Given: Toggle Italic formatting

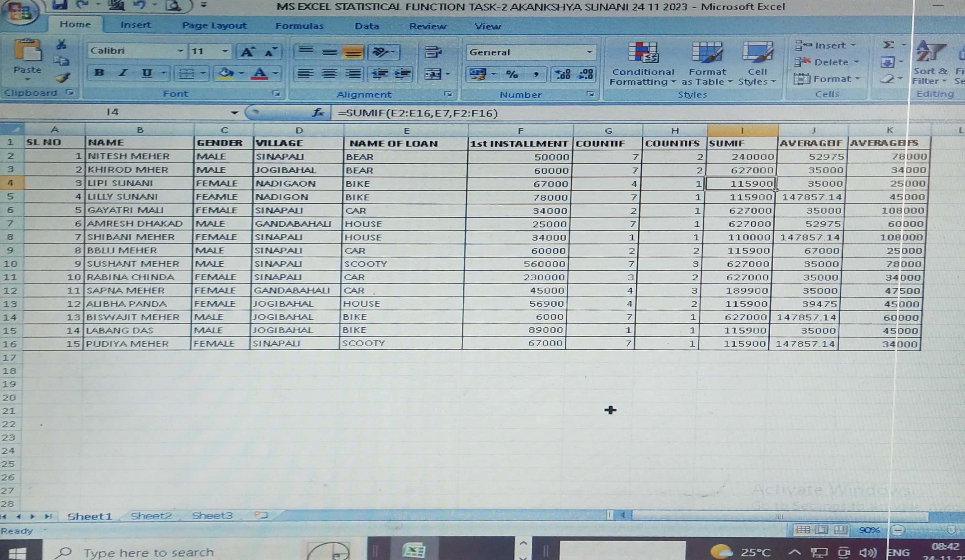Looking at the screenshot, I should 123,72.
